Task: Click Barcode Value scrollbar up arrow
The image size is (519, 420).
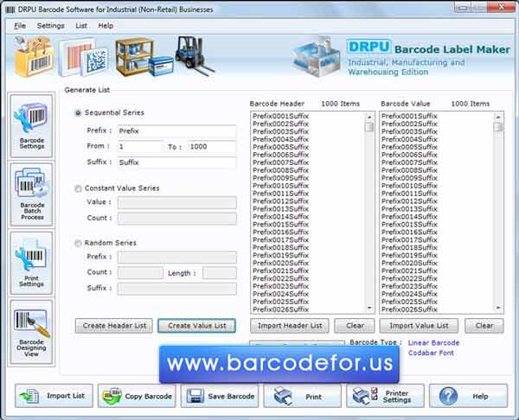Action: (x=498, y=117)
